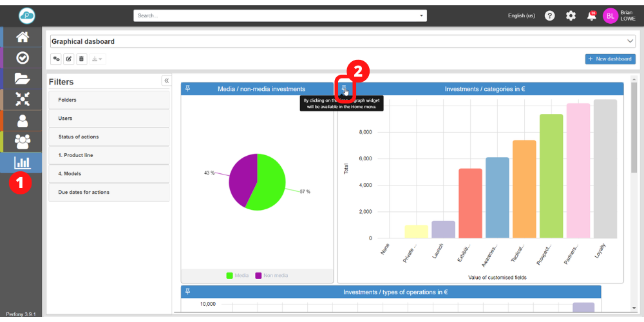
Task: Pin the Media / non-media investments widget
Action: [x=188, y=89]
